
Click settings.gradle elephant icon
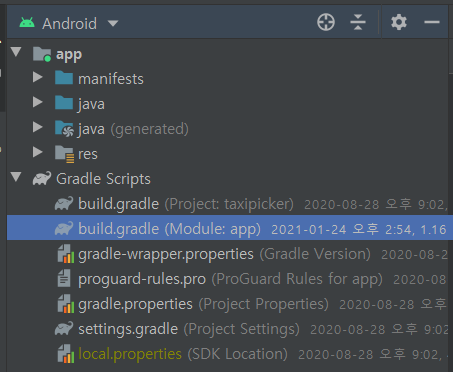(x=64, y=329)
